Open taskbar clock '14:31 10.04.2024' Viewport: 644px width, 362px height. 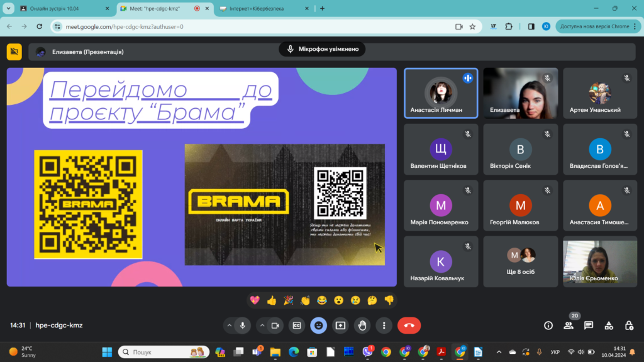pos(614,352)
